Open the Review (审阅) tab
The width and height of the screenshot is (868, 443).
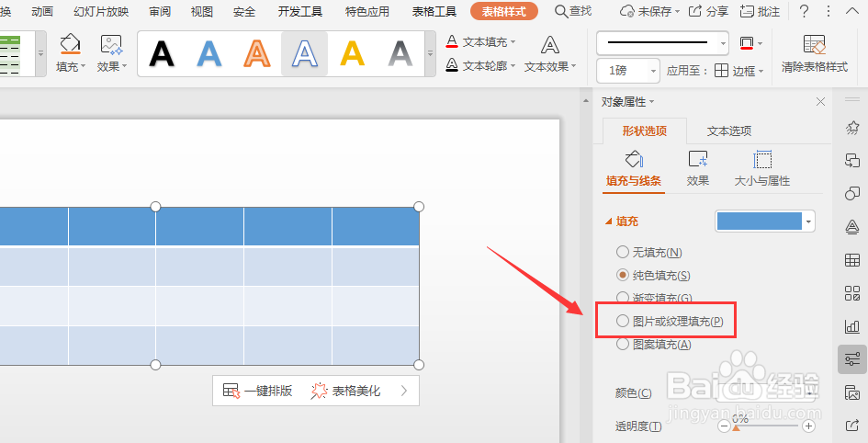(x=160, y=11)
